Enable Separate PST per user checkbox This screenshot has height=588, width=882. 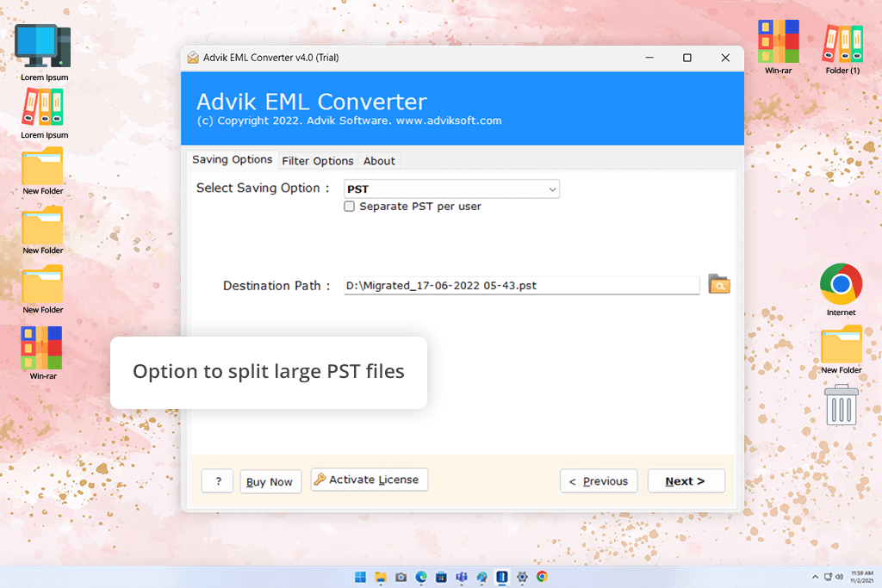350,207
